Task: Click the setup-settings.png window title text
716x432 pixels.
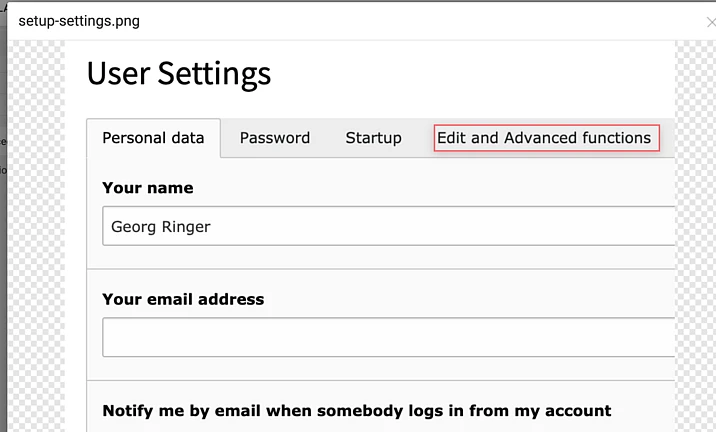Action: click(x=77, y=20)
